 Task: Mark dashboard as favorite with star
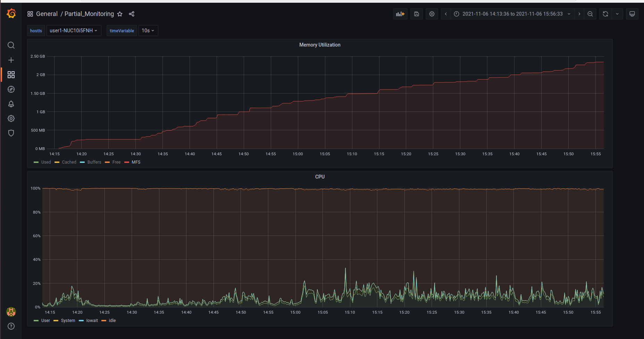120,14
